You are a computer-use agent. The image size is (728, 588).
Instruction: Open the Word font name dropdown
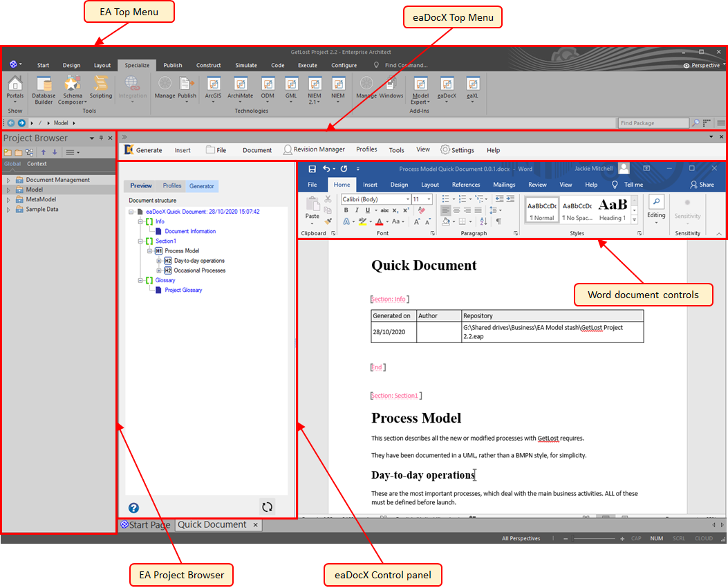pos(408,199)
